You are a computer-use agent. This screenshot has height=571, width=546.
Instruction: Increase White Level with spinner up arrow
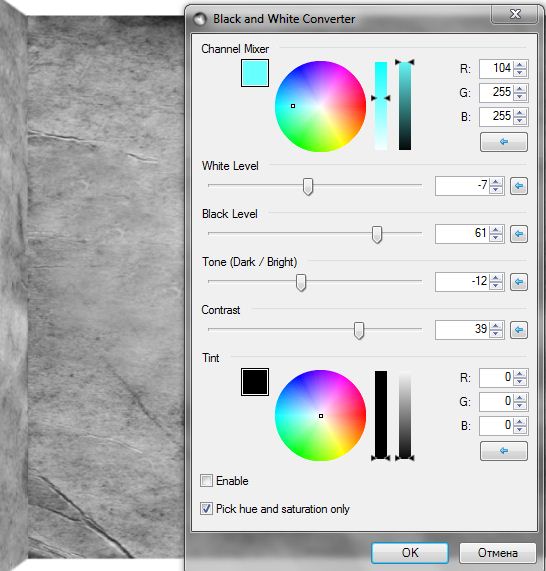pos(496,182)
